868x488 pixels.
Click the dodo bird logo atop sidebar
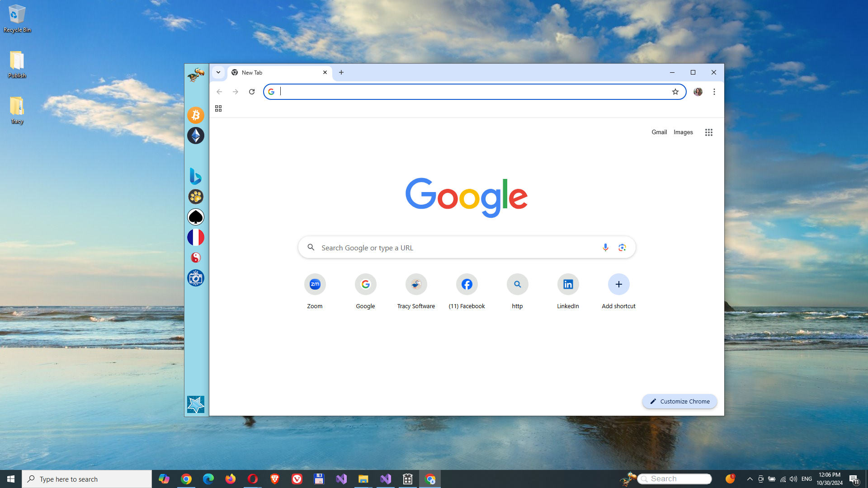pos(196,75)
